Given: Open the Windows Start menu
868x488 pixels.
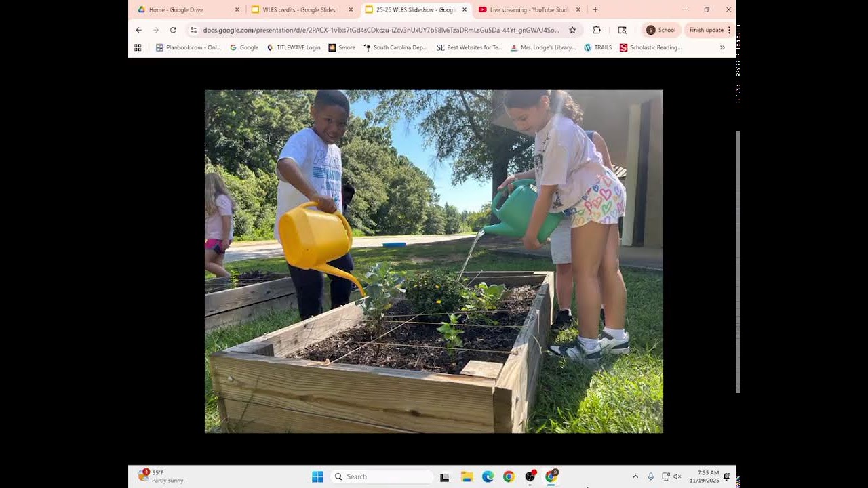Looking at the screenshot, I should pyautogui.click(x=317, y=476).
